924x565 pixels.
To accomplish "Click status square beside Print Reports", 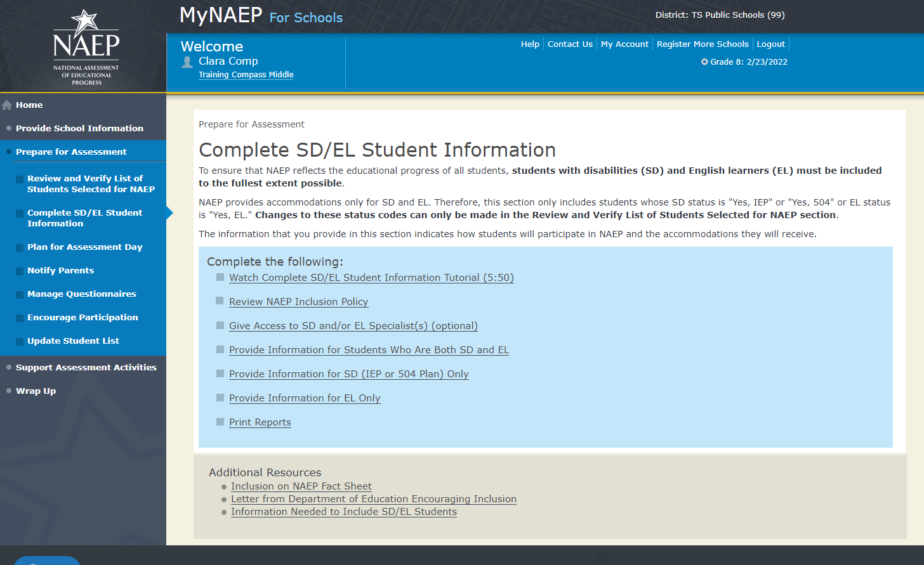I will tap(220, 422).
